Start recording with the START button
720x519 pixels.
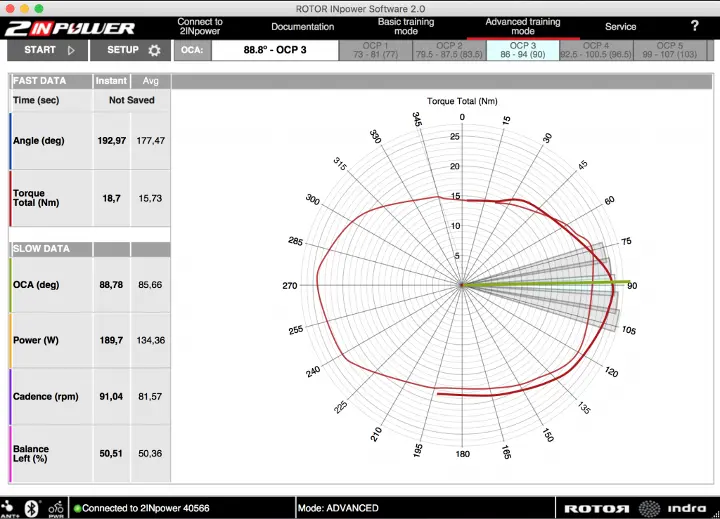tap(47, 50)
